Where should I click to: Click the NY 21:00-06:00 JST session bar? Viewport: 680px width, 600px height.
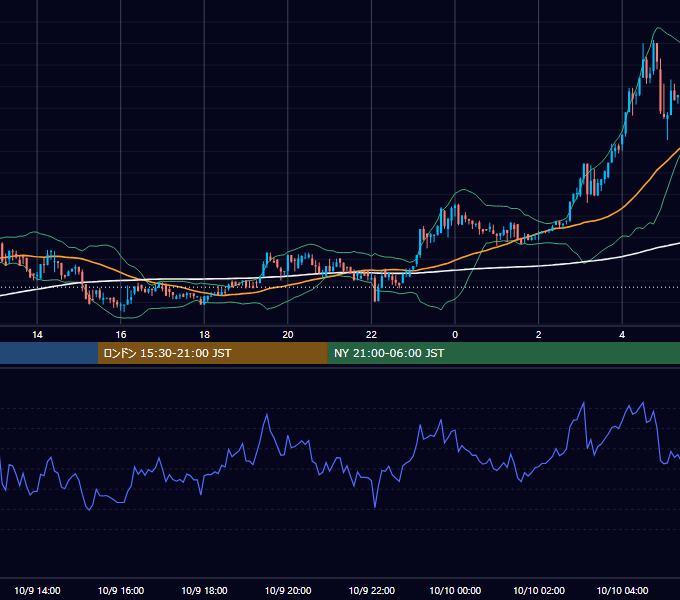pyautogui.click(x=503, y=353)
